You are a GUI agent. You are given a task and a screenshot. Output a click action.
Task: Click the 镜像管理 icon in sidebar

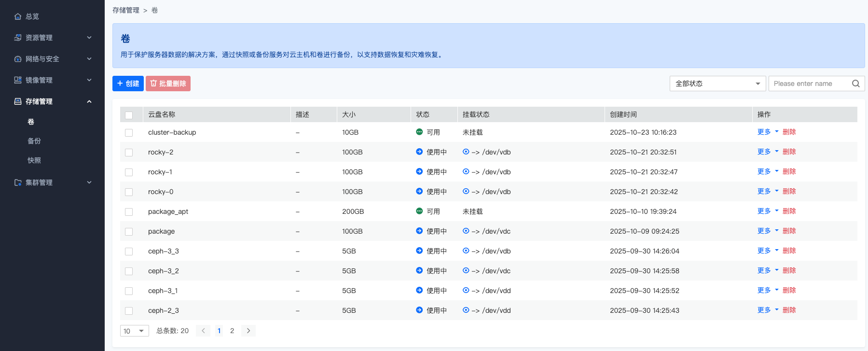click(18, 80)
